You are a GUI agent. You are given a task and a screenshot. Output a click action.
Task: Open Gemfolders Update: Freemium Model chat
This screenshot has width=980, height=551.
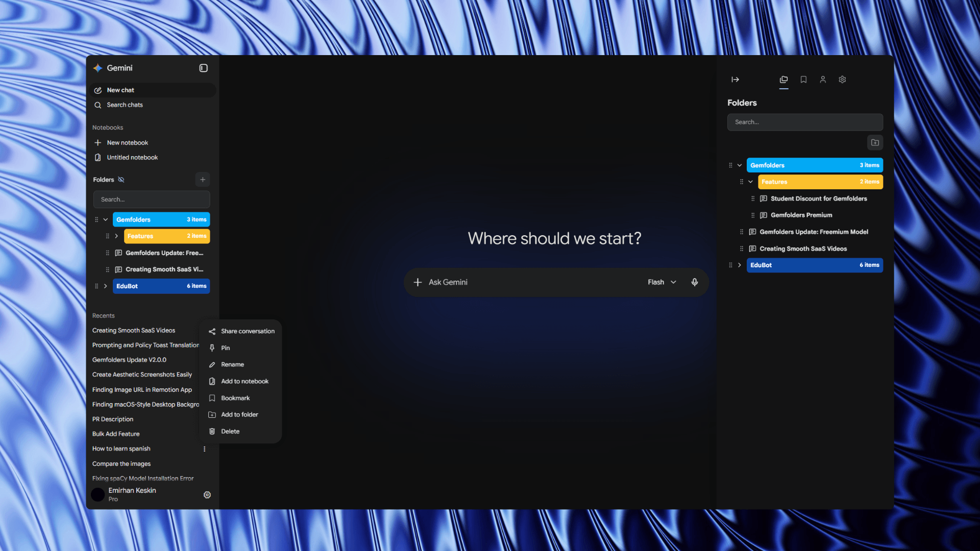point(814,232)
